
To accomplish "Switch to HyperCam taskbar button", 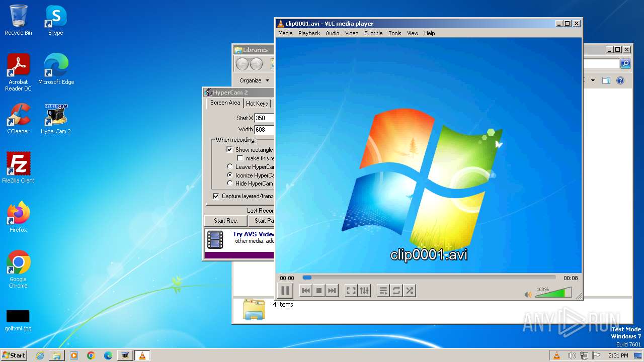I will point(125,355).
